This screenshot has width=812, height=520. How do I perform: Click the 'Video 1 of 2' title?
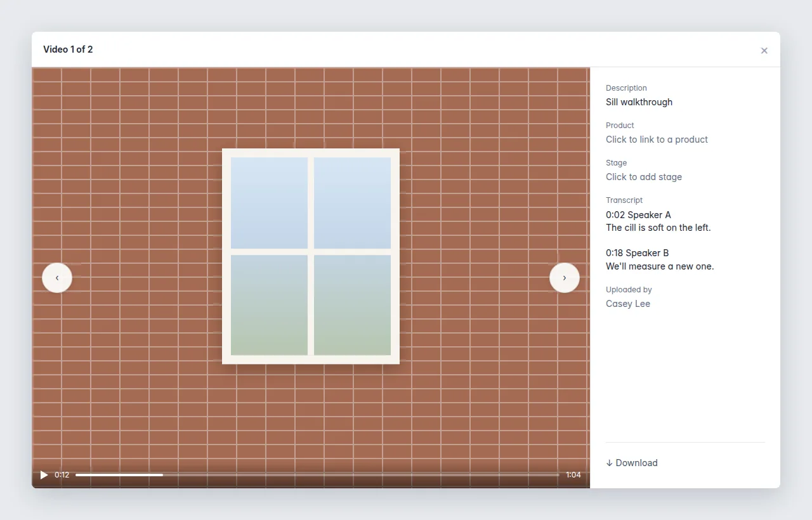click(68, 49)
